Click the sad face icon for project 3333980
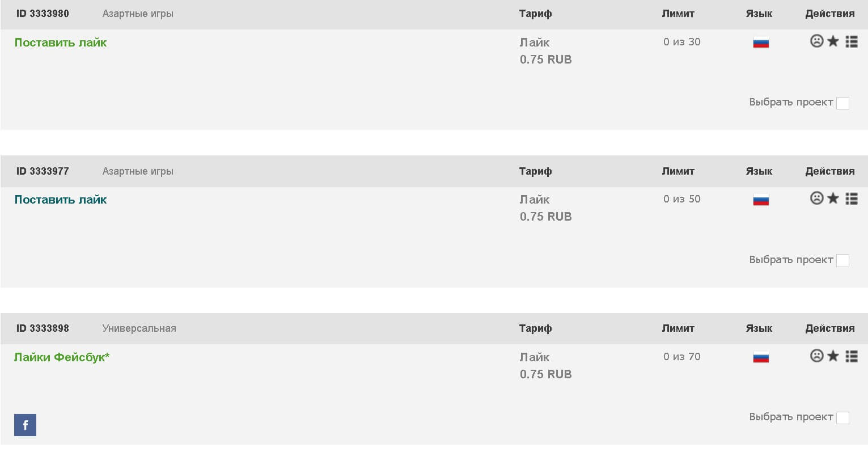868x452 pixels. point(816,41)
